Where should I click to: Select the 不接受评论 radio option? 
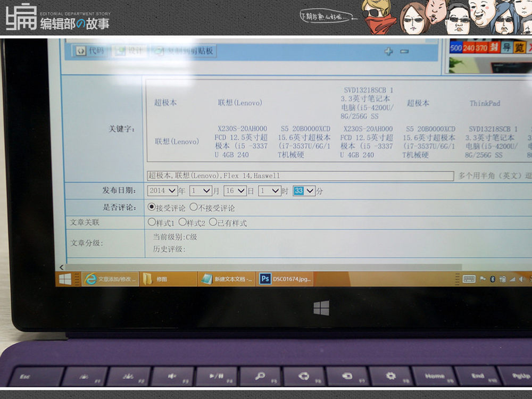click(194, 206)
